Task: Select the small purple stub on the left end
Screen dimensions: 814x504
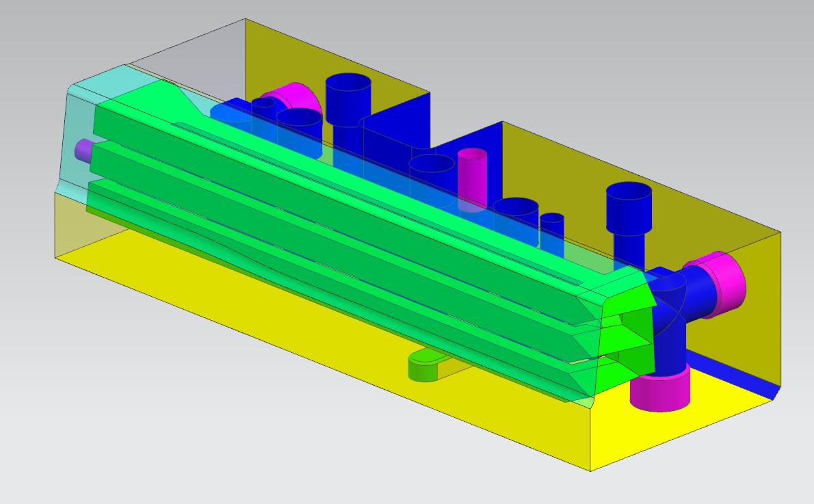Action: click(83, 150)
